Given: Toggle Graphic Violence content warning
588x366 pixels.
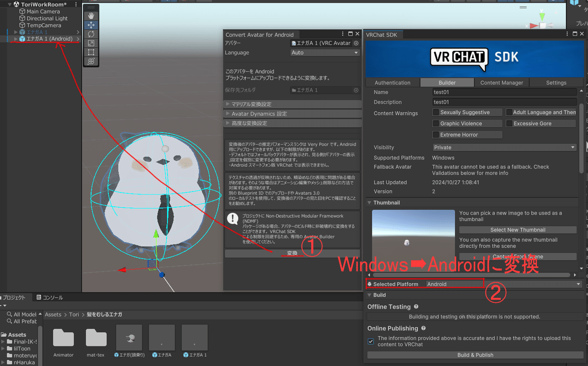Looking at the screenshot, I should (x=436, y=123).
